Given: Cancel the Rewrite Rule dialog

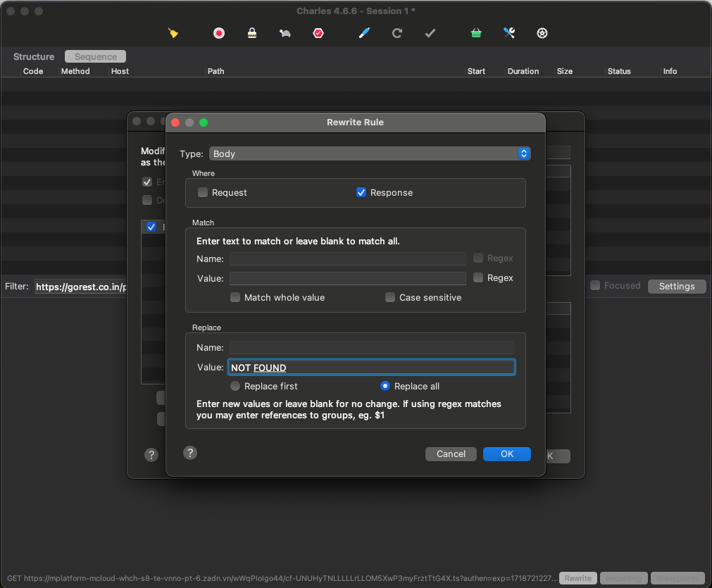Looking at the screenshot, I should tap(451, 453).
